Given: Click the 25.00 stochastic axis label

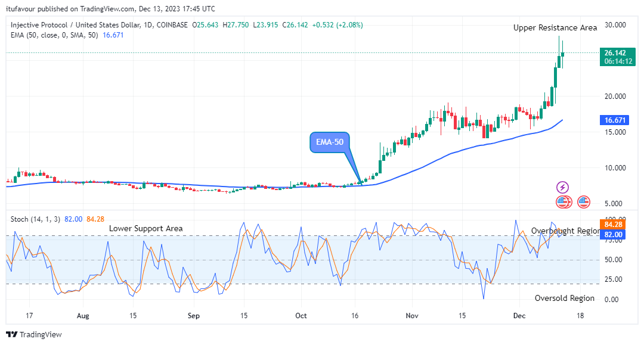Looking at the screenshot, I should coord(614,279).
